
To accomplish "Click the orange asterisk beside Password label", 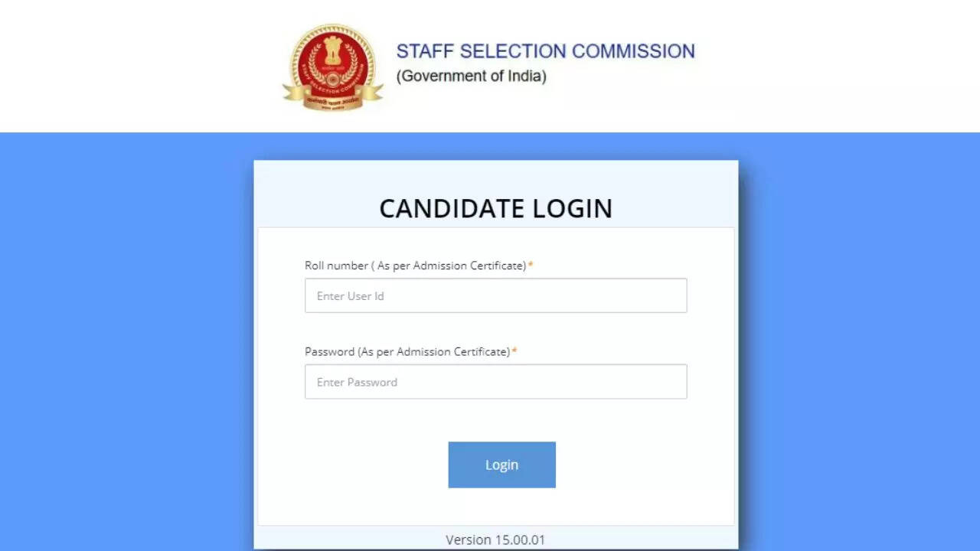I will click(x=514, y=351).
